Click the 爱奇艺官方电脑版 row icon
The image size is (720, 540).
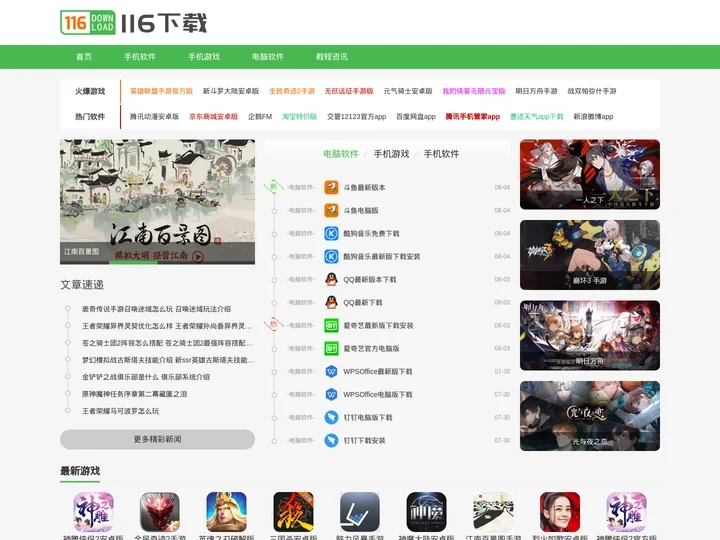tap(331, 349)
